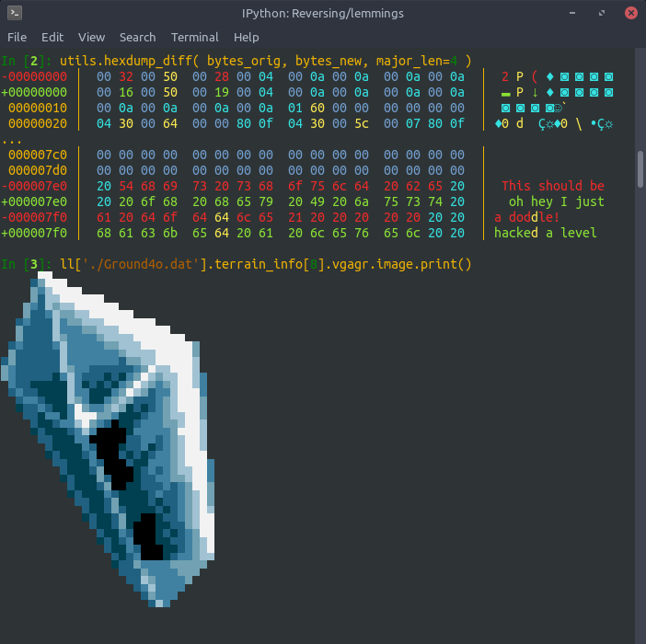
Task: Click the '+000007f0' green offset
Action: point(34,233)
